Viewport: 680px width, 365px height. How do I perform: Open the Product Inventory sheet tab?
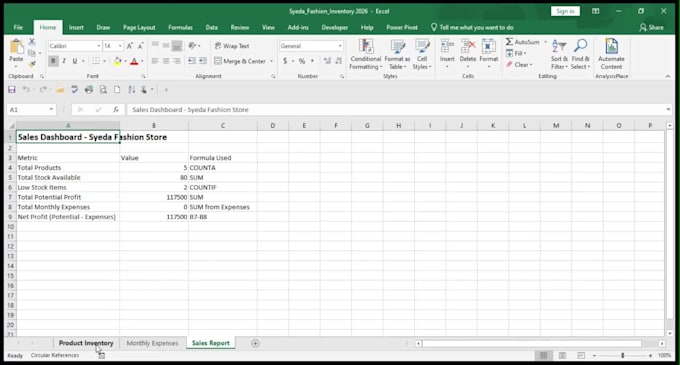point(86,343)
